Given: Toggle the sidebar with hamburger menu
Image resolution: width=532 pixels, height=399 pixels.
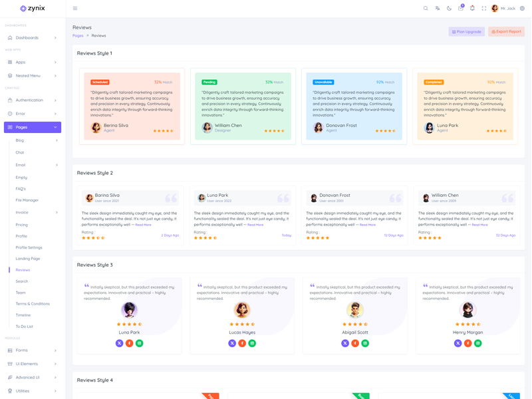Looking at the screenshot, I should tap(75, 9).
